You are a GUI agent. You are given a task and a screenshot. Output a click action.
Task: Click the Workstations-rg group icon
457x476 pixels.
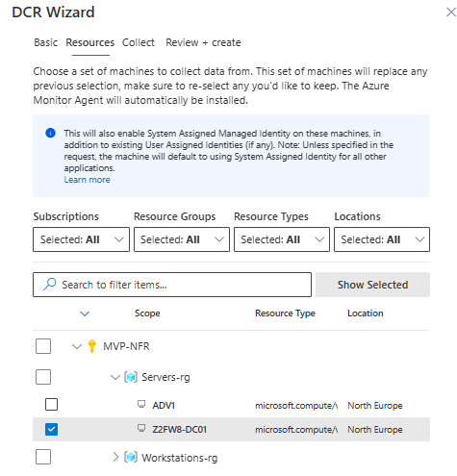click(x=131, y=457)
